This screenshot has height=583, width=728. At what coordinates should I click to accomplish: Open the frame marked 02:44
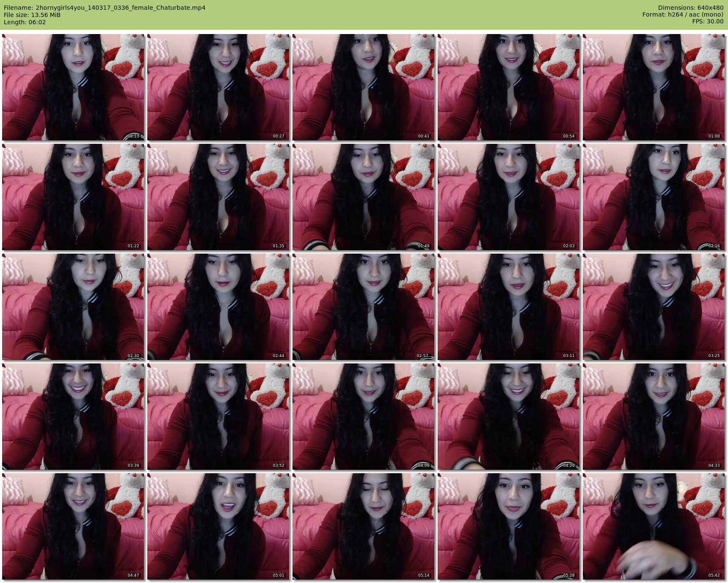(218, 307)
